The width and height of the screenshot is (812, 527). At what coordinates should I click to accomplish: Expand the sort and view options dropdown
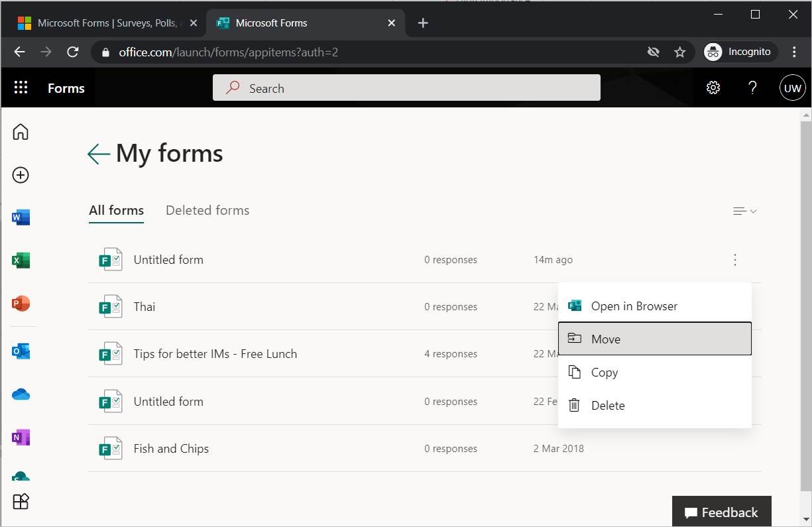(x=744, y=211)
